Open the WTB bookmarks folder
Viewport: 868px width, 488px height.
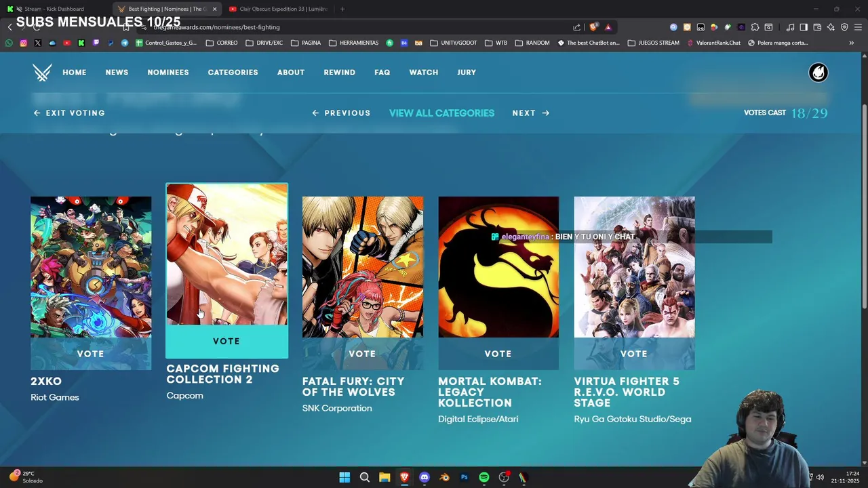tap(496, 43)
